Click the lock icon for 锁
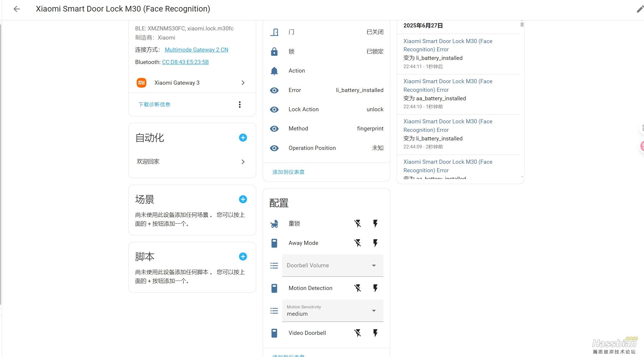 (274, 51)
